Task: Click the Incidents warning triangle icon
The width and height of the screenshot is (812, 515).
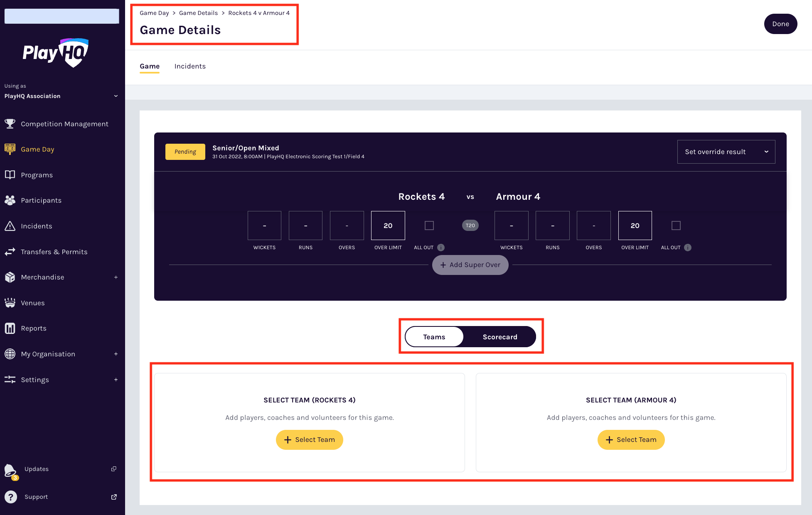Action: click(x=10, y=226)
